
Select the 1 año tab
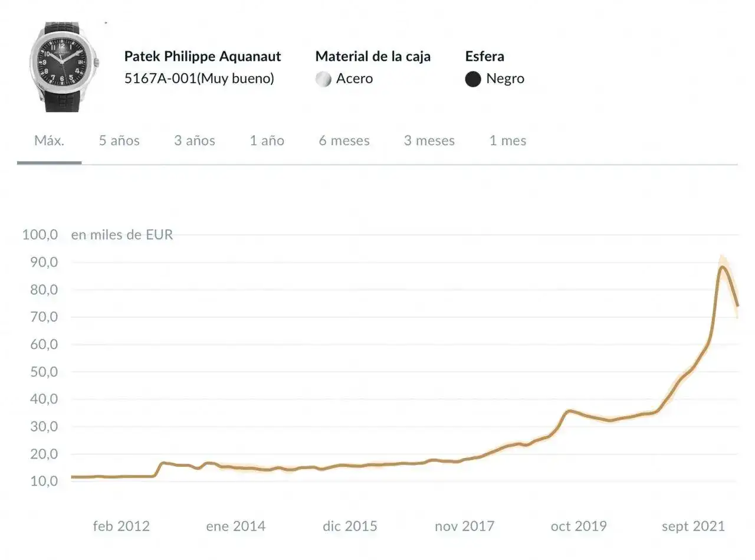(x=267, y=141)
